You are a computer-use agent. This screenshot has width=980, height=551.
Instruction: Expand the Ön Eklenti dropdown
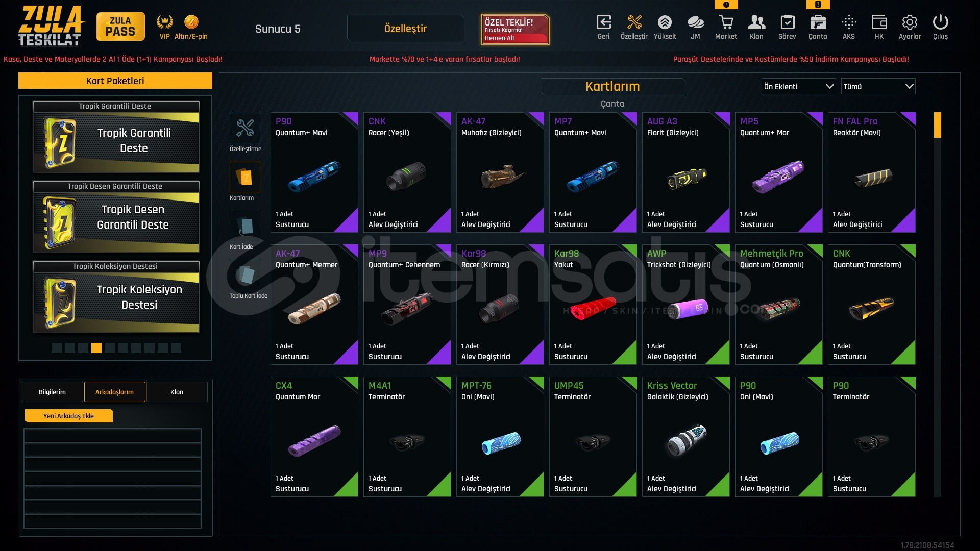click(798, 86)
